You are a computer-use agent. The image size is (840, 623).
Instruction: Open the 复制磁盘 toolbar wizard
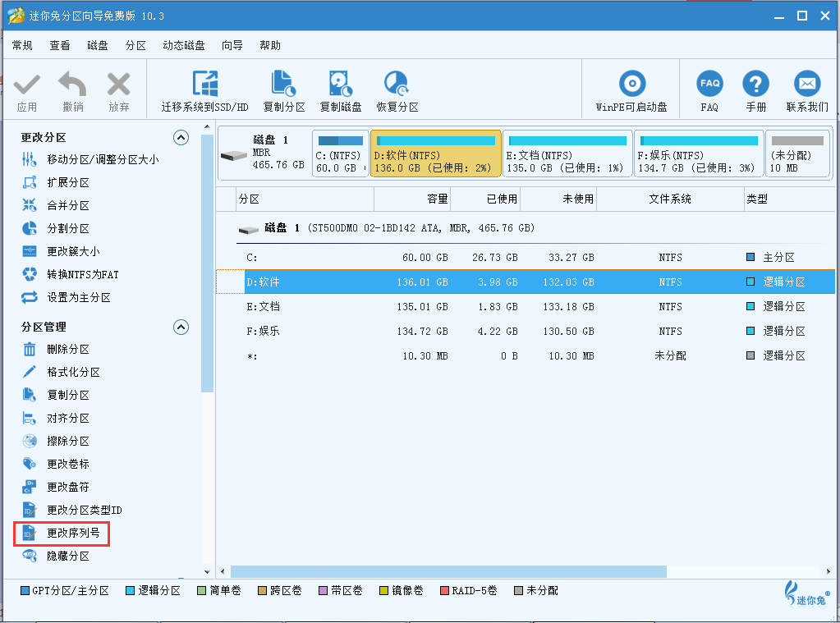point(340,92)
